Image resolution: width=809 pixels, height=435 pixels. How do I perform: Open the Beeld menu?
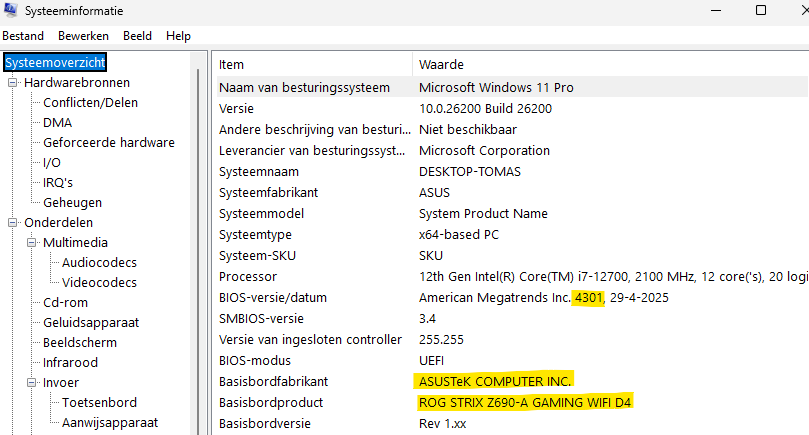(137, 36)
